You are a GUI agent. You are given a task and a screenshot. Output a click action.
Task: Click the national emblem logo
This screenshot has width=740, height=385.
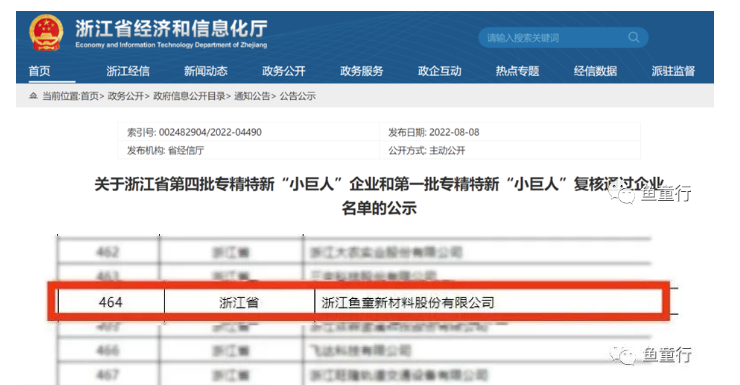(x=46, y=33)
